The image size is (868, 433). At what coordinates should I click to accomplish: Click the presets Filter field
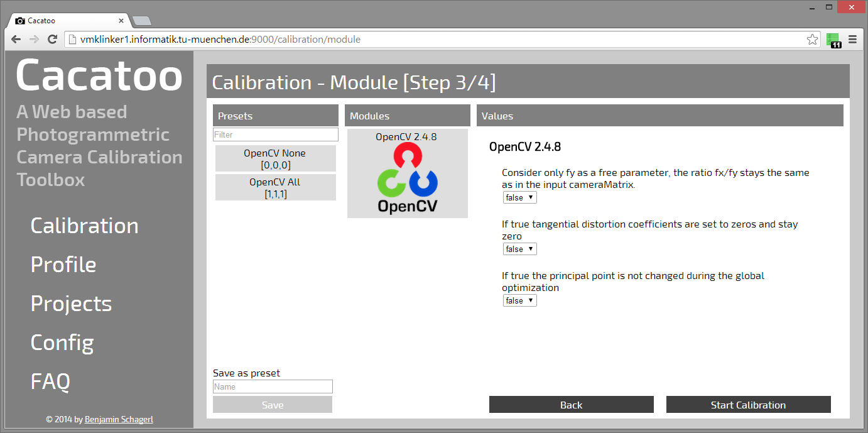coord(276,134)
